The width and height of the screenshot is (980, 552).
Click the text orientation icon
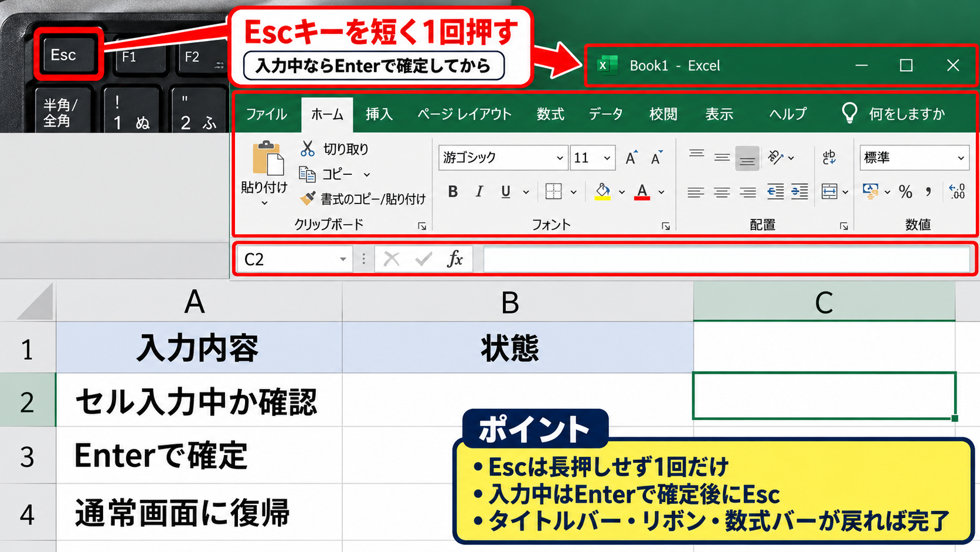[775, 157]
